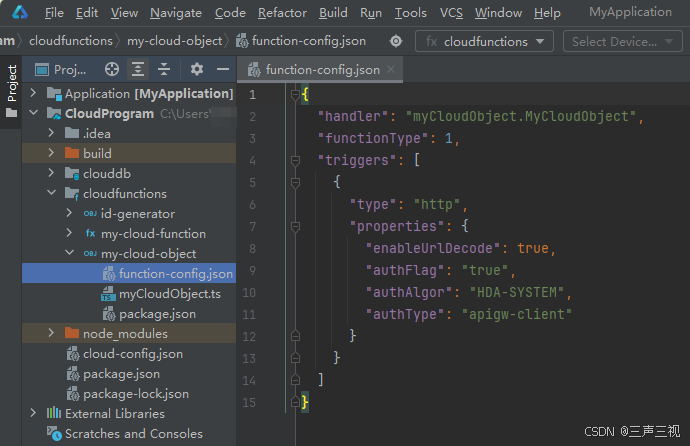690x446 pixels.
Task: Expand the clouddb folder
Action: (51, 172)
